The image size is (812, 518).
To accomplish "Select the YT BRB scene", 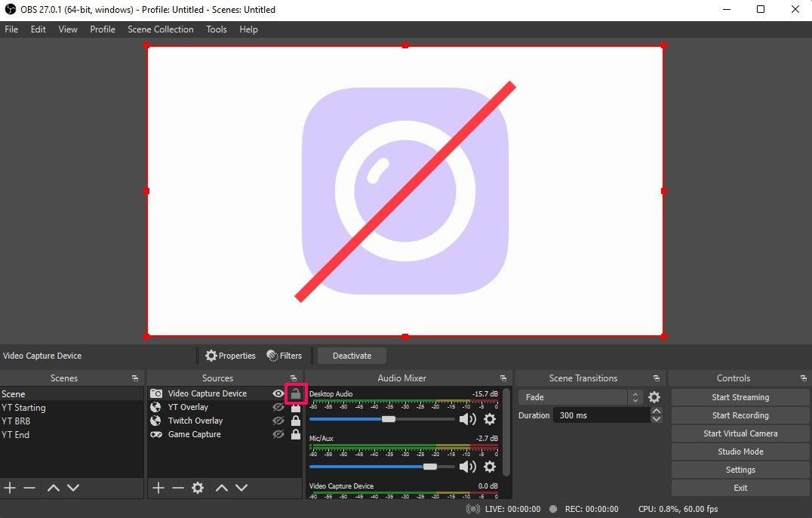I will click(x=72, y=421).
